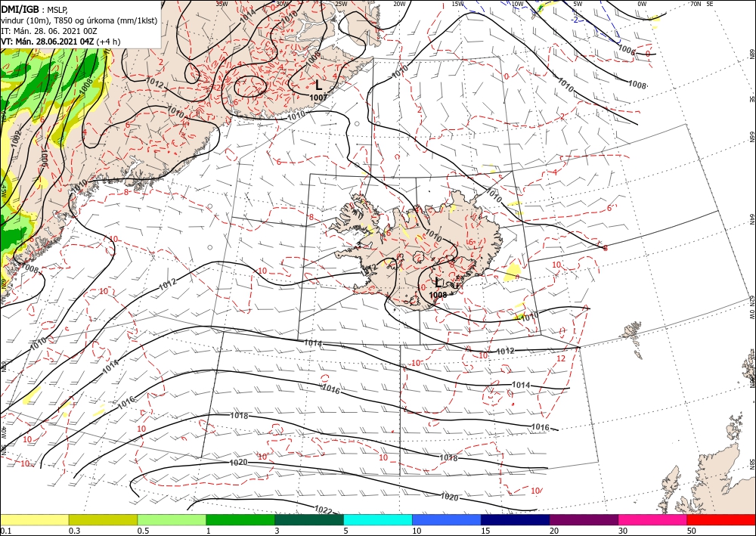The height and width of the screenshot is (536, 756).
Task: Click the pink 30–50 legend band
Action: click(x=653, y=519)
